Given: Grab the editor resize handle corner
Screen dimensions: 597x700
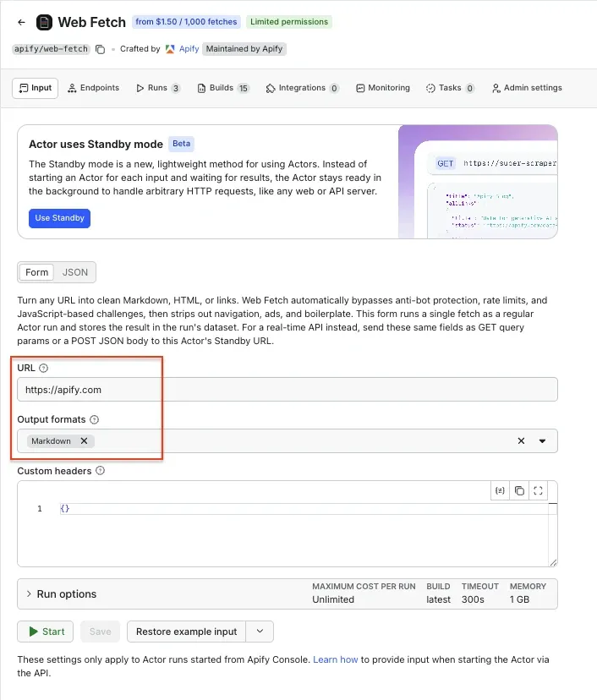Looking at the screenshot, I should point(553,562).
